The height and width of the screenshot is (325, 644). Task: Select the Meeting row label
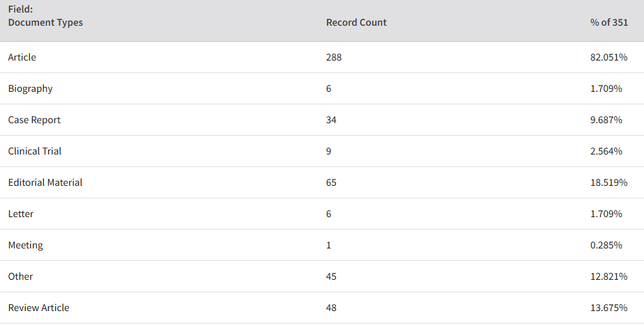point(26,245)
